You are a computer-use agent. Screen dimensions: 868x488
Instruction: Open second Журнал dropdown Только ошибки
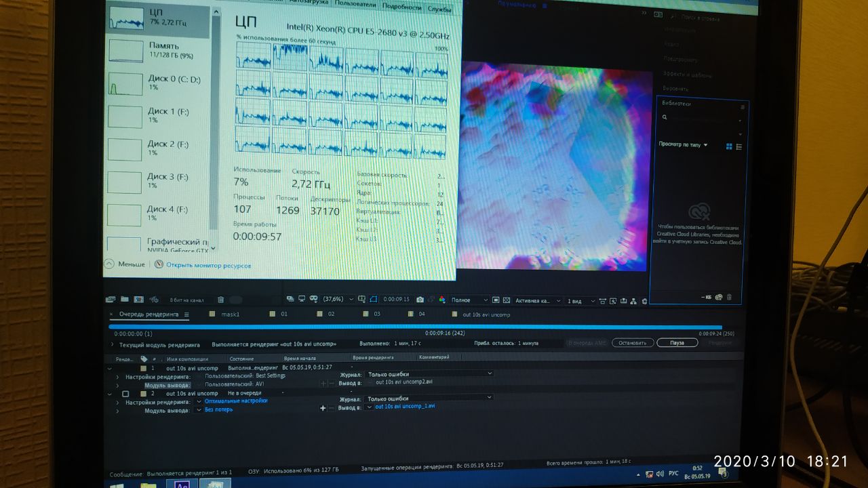tap(429, 399)
